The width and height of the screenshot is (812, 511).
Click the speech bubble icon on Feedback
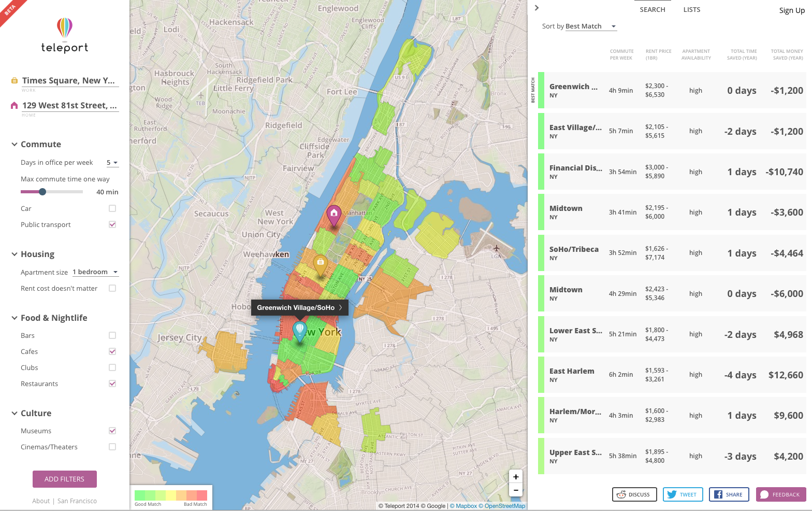click(x=764, y=494)
